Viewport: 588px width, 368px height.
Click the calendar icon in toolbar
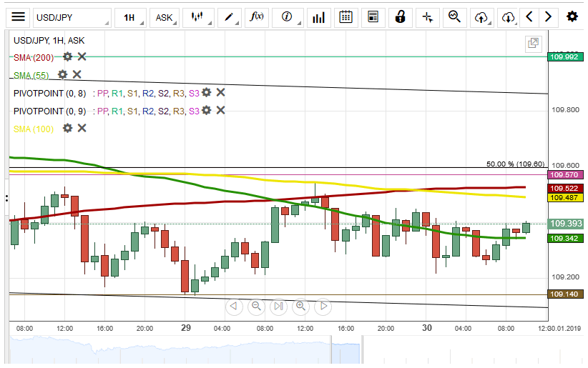point(346,17)
